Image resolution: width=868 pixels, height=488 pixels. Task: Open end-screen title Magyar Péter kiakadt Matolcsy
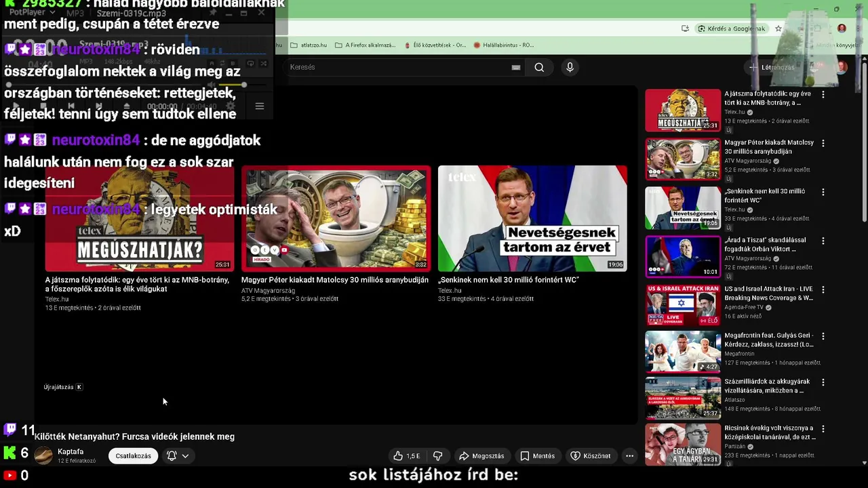(335, 280)
